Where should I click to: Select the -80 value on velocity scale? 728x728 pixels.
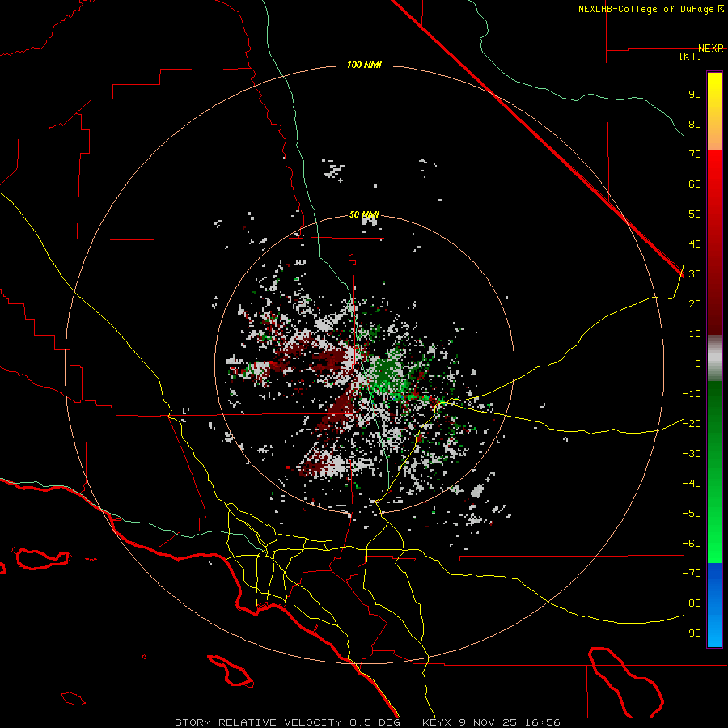click(x=692, y=603)
